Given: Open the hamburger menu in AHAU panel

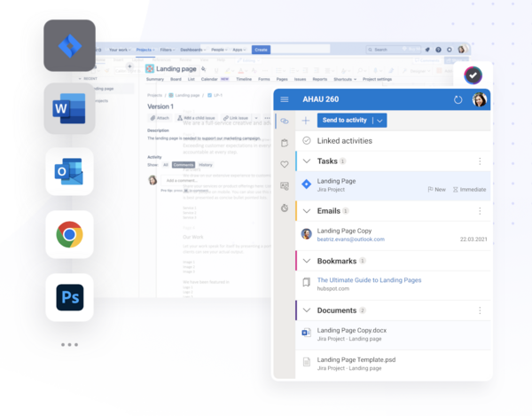Looking at the screenshot, I should (x=284, y=99).
